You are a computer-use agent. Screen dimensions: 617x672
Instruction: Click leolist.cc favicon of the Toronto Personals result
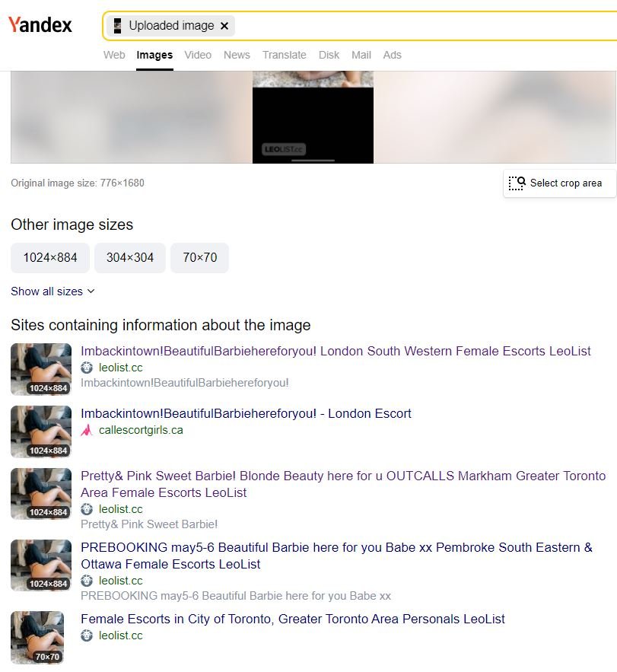87,635
